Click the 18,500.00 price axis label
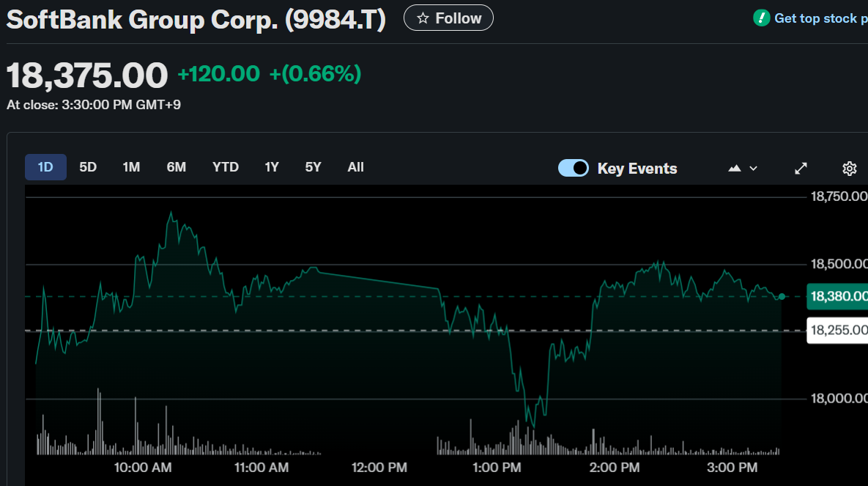The image size is (868, 486). [839, 264]
